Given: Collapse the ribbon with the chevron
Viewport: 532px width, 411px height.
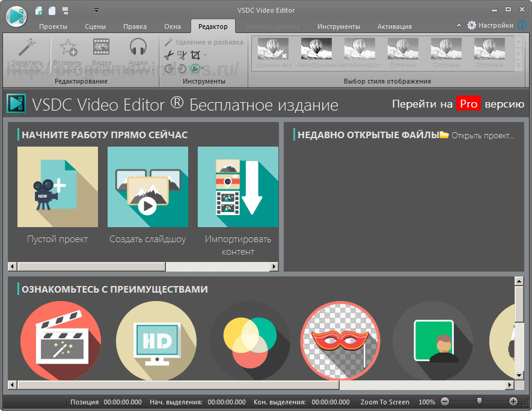Looking at the screenshot, I should [x=459, y=25].
